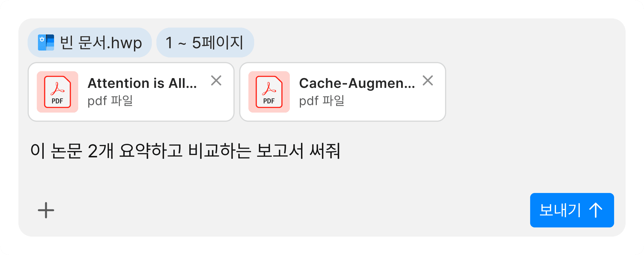Expand the Attention is All attachment card

pyautogui.click(x=131, y=91)
